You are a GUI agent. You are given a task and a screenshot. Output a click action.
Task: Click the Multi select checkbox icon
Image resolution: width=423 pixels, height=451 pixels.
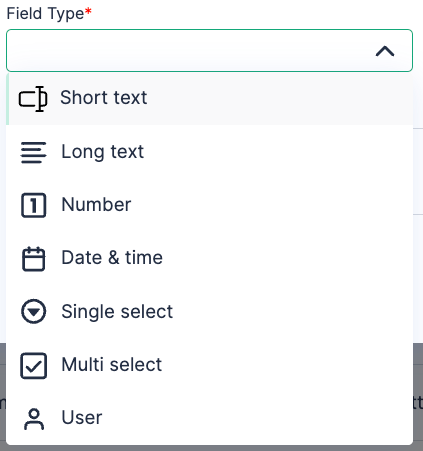tap(33, 366)
